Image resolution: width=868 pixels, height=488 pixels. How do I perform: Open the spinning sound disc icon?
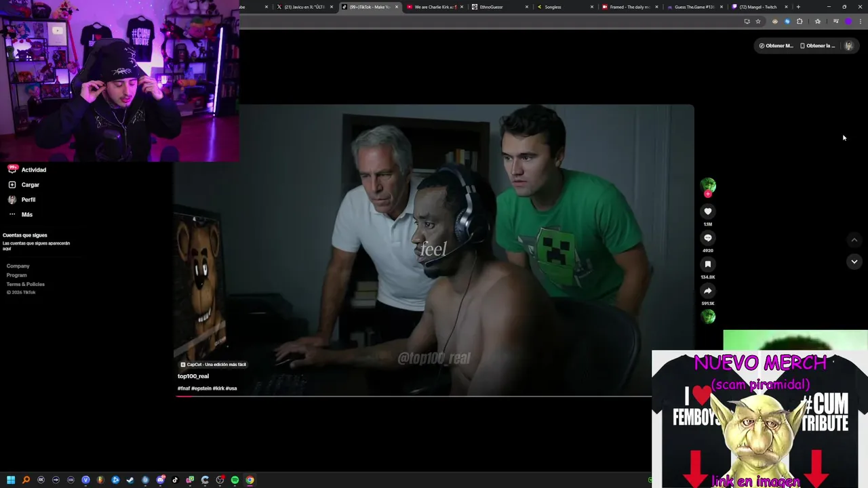(707, 317)
